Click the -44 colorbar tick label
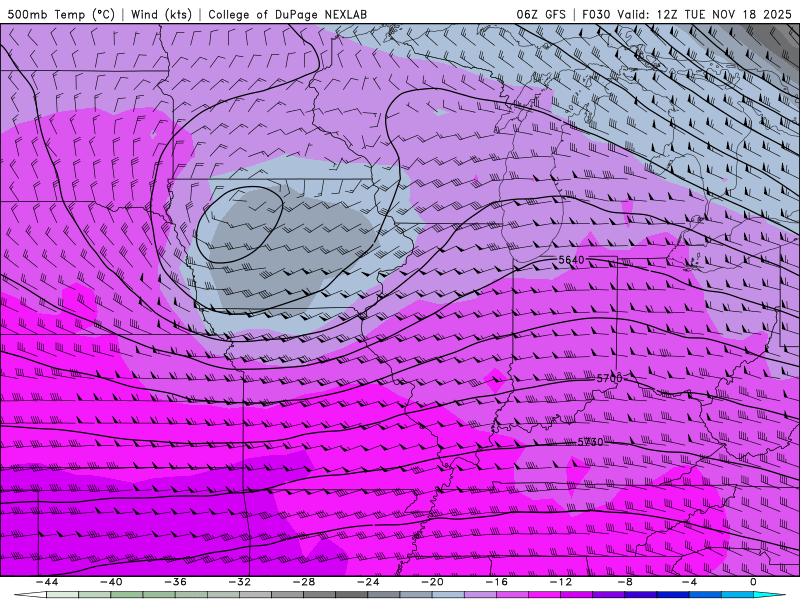 pyautogui.click(x=47, y=582)
